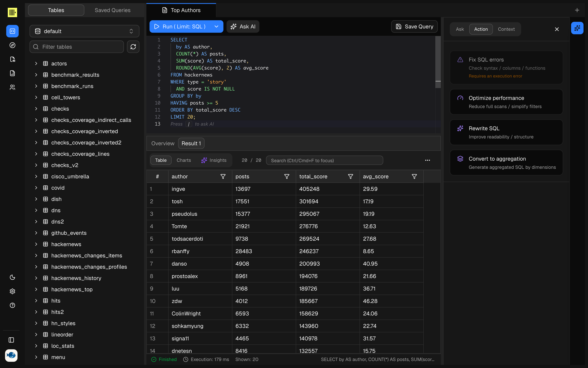Open the AI document icon in sidebar
The image size is (588, 368).
click(x=12, y=59)
